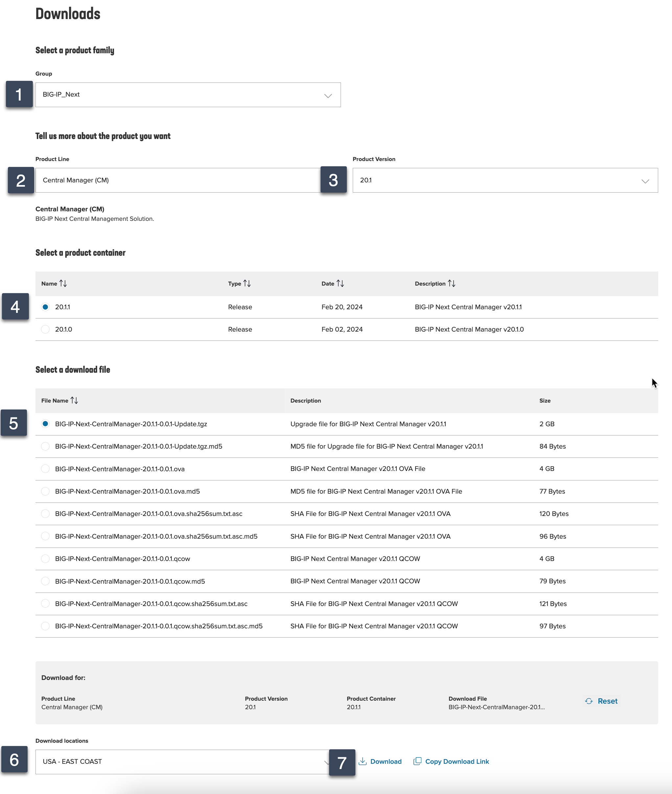This screenshot has height=794, width=672.
Task: Sort containers by Description column arrows
Action: click(451, 284)
